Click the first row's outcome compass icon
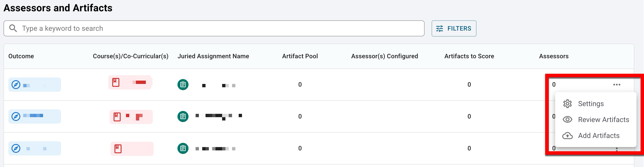 click(x=16, y=85)
